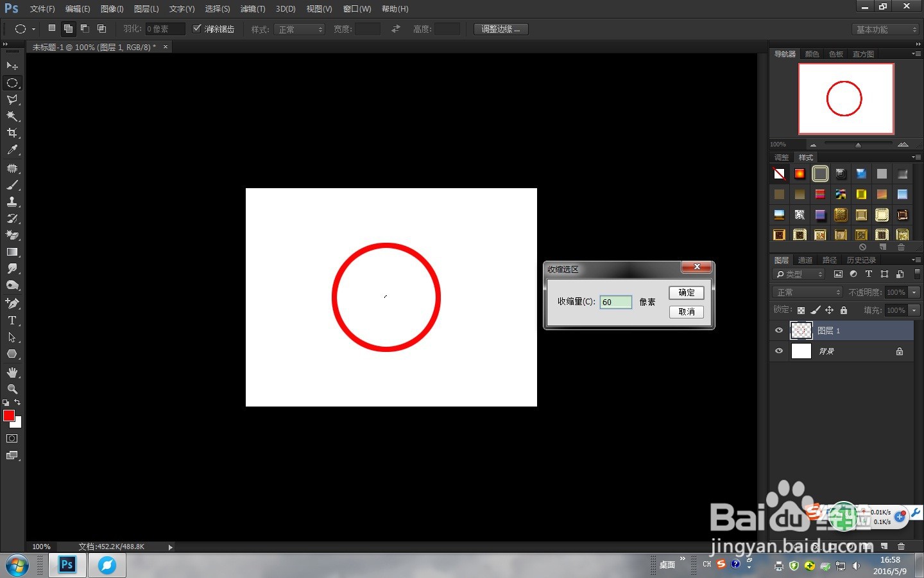Click the Photoshop taskbar button
This screenshot has width=924, height=578.
[x=67, y=565]
